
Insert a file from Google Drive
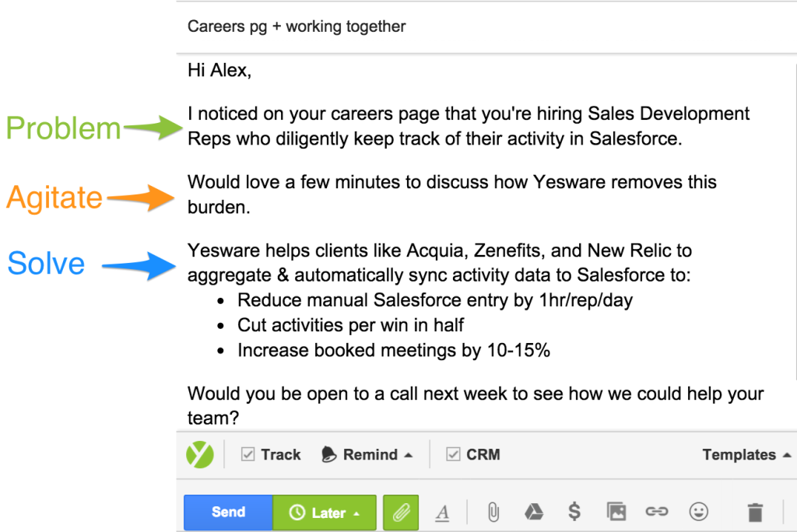[533, 512]
